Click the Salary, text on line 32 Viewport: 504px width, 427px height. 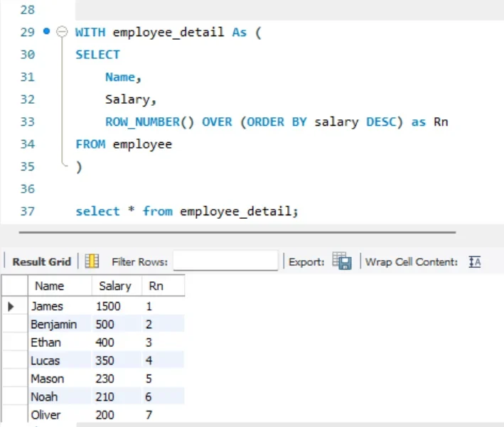coord(131,99)
